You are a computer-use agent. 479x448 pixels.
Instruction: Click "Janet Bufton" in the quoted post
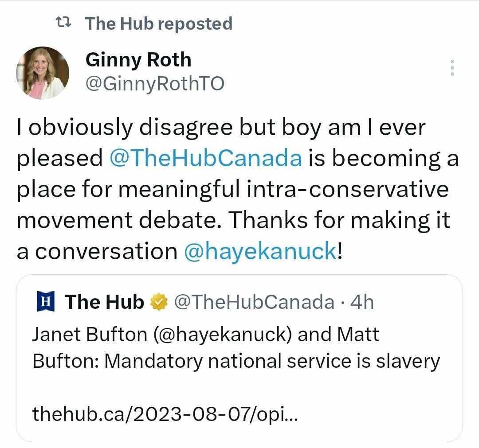(89, 335)
